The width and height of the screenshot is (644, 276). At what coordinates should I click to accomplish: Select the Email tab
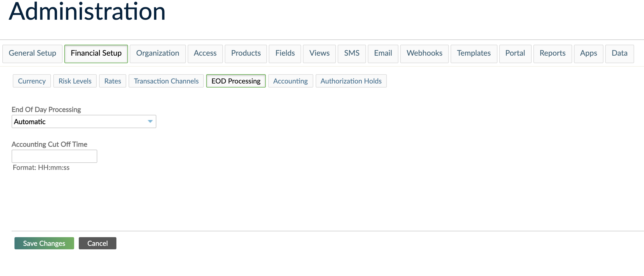tap(383, 53)
